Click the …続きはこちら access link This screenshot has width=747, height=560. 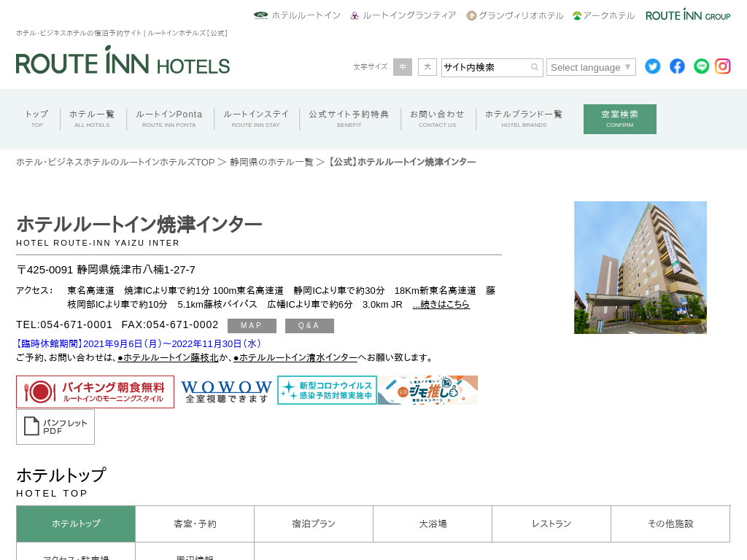[x=441, y=304]
